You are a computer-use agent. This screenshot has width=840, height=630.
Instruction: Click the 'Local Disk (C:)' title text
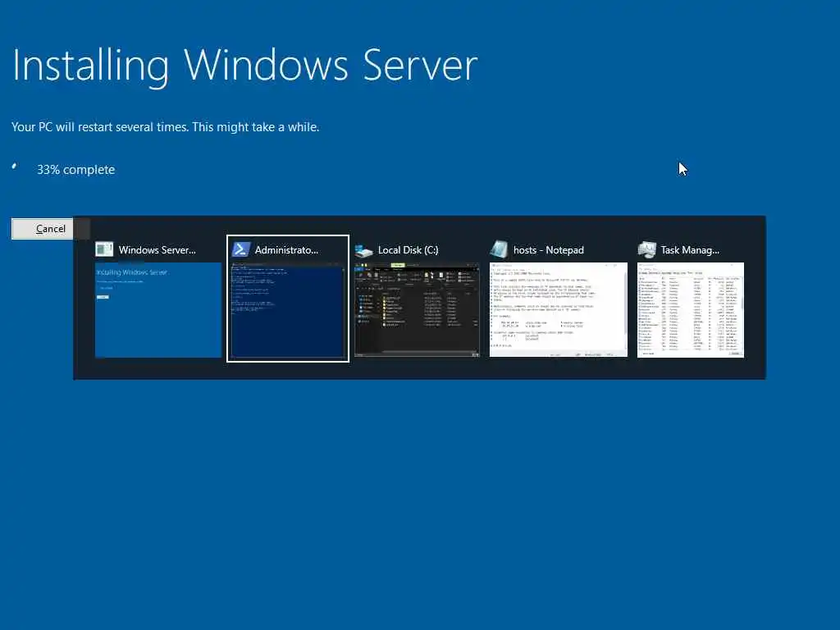click(x=409, y=250)
